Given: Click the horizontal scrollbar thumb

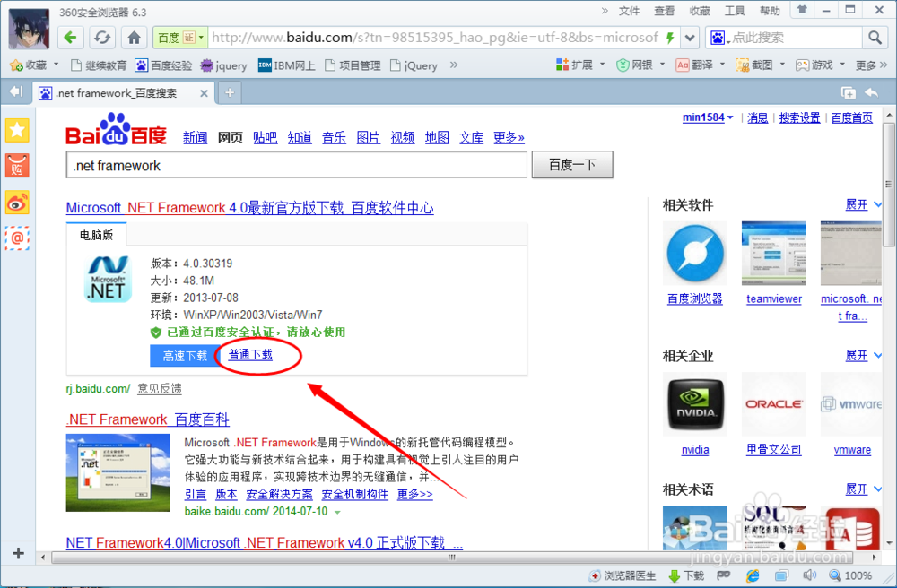Looking at the screenshot, I should 451,557.
